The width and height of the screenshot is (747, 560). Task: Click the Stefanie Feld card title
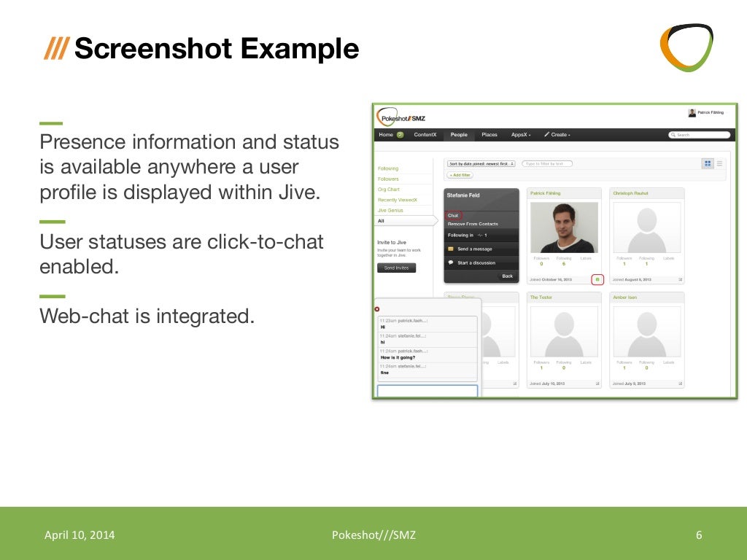click(x=463, y=195)
